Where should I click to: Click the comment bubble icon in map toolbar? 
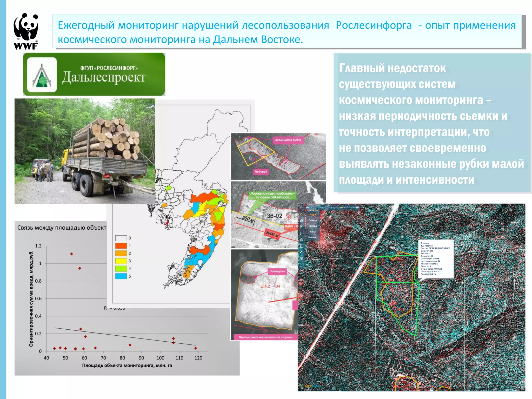tap(302, 258)
